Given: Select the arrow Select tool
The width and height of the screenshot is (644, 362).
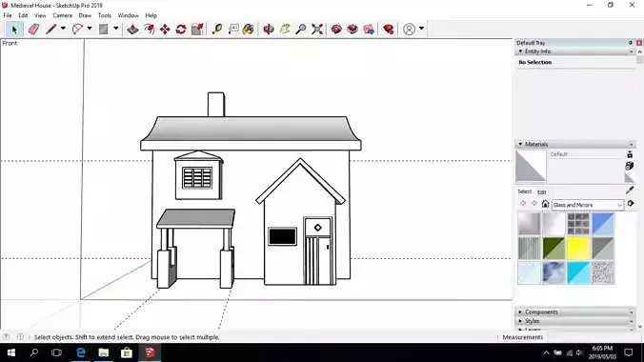Looking at the screenshot, I should tap(15, 30).
